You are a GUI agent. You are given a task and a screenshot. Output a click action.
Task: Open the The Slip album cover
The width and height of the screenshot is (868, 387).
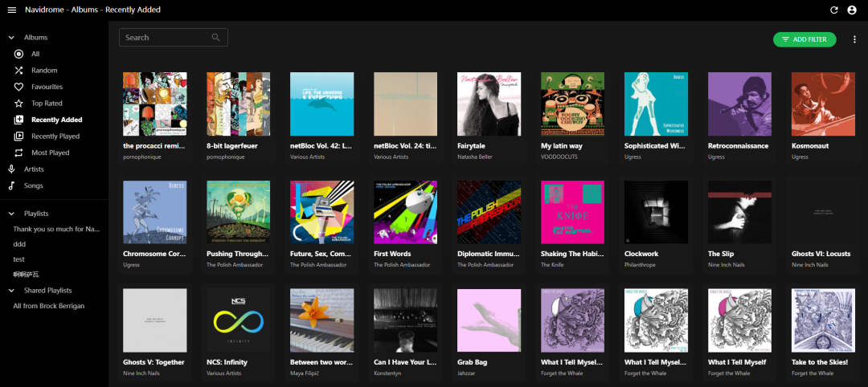pyautogui.click(x=739, y=212)
